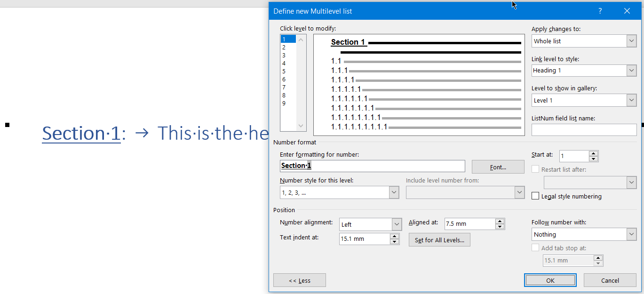644x294 pixels.
Task: Click the level list scroll down arrow
Action: (301, 126)
